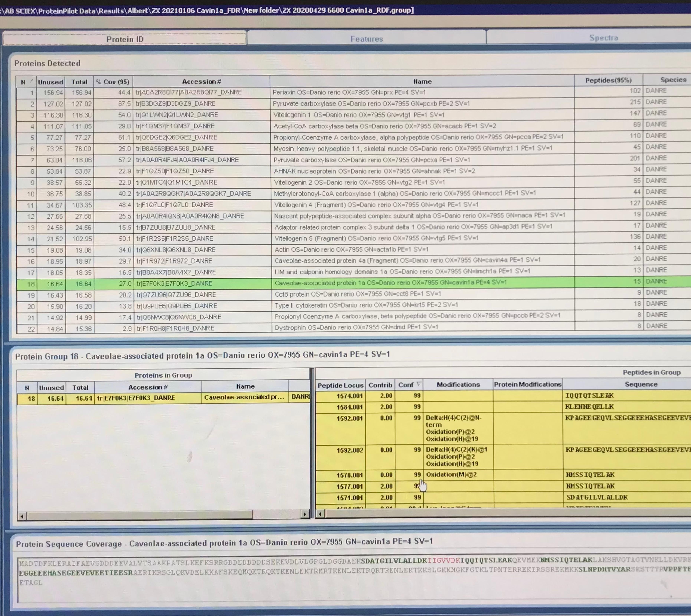Select peptide row IQQTQTSLEAK
This screenshot has height=616, width=691.
click(x=503, y=395)
